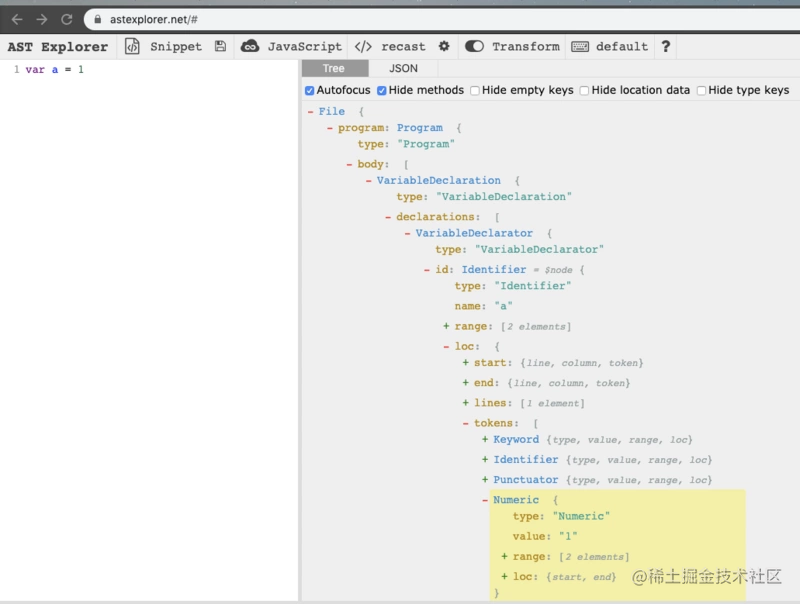Viewport: 800px width, 604px height.
Task: Collapse the id Identifier node
Action: tap(427, 270)
